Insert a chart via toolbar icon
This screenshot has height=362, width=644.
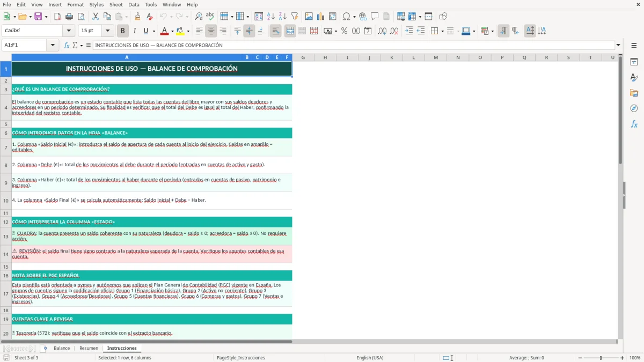[x=321, y=17]
